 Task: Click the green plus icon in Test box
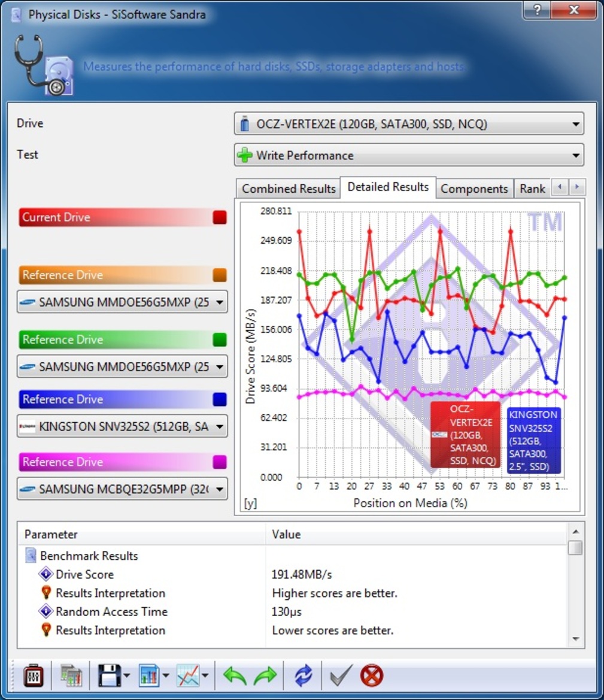pos(245,155)
